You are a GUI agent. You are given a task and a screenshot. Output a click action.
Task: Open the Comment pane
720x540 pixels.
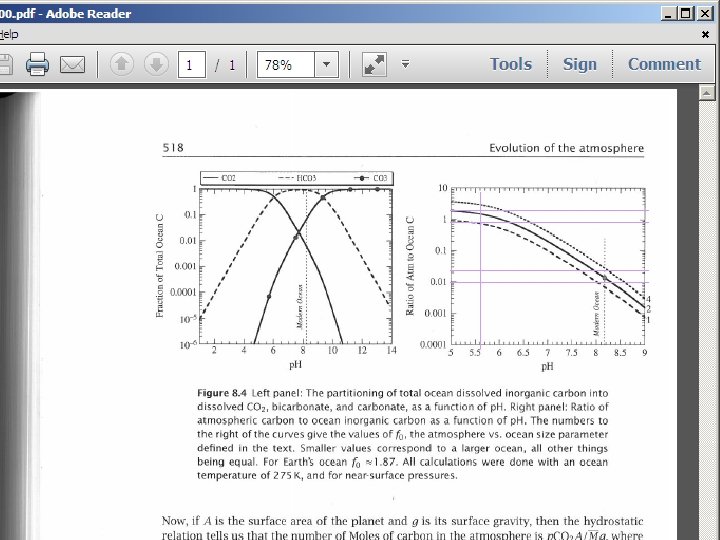pos(664,64)
